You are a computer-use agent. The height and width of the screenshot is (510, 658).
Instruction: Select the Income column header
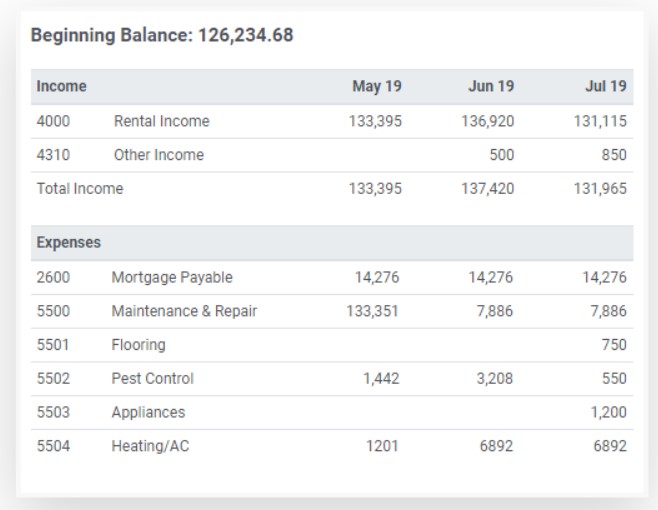coord(62,86)
